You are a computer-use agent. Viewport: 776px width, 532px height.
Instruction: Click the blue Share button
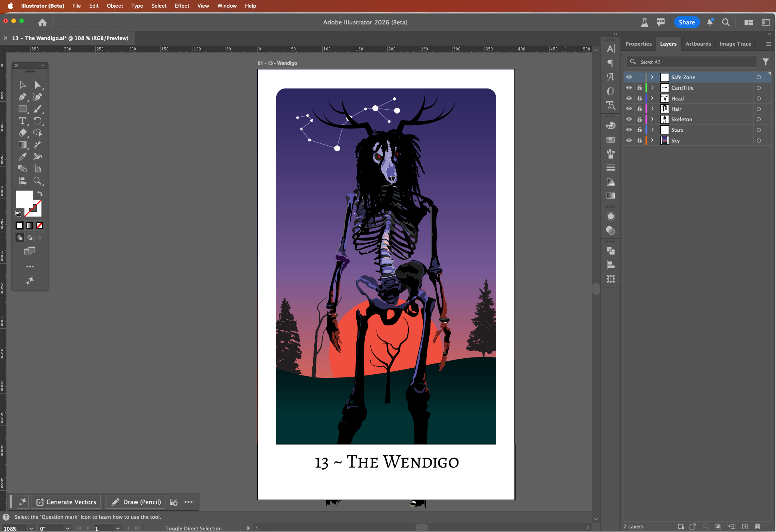pyautogui.click(x=686, y=22)
